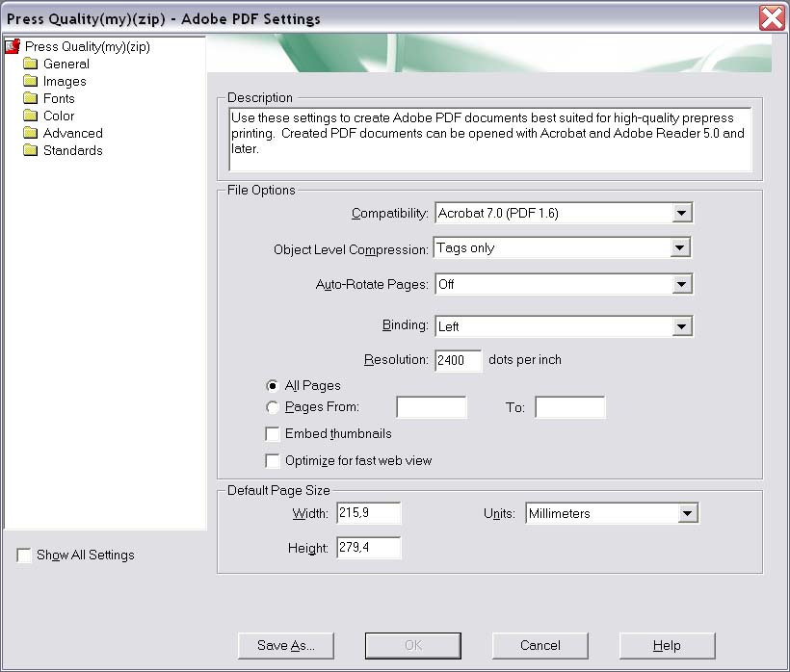The height and width of the screenshot is (672, 790).
Task: Select the All Pages radio button
Action: [272, 386]
